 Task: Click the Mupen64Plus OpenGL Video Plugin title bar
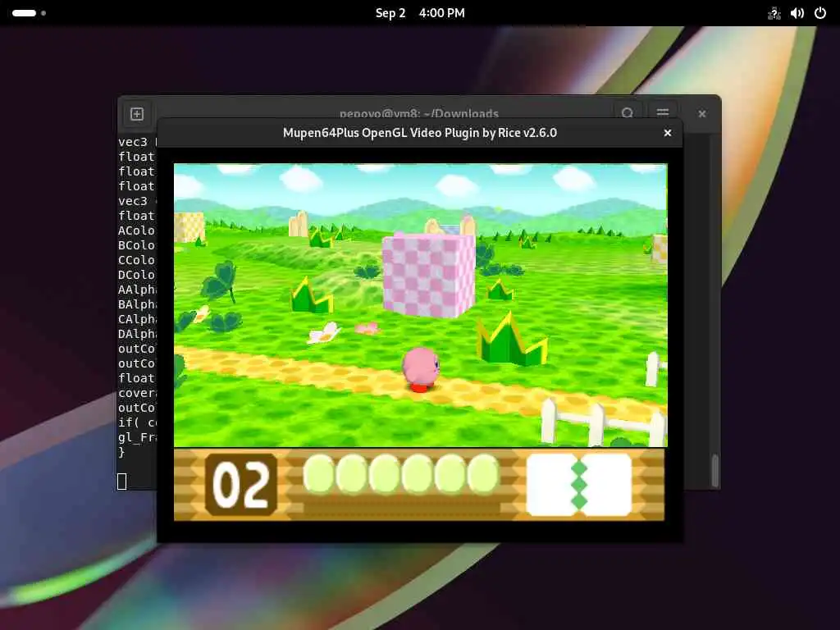tap(419, 133)
